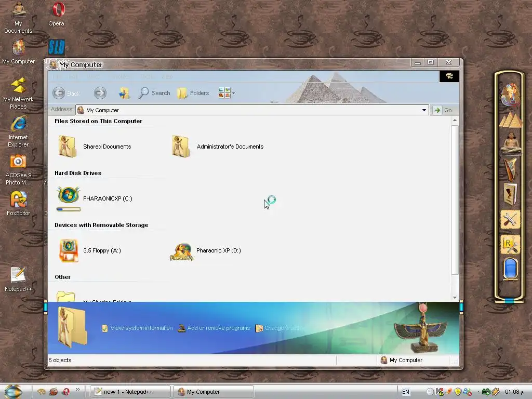This screenshot has height=399, width=532.
Task: Click My Computer zone in status bar
Action: click(x=402, y=360)
